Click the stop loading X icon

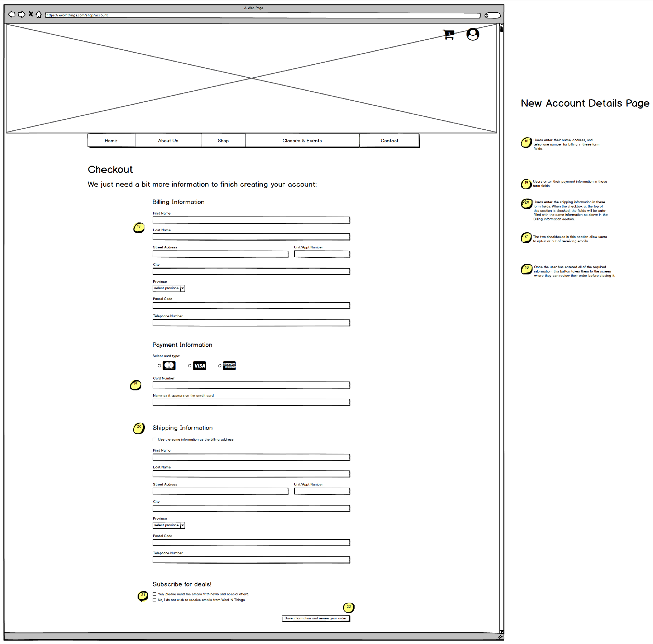click(31, 14)
